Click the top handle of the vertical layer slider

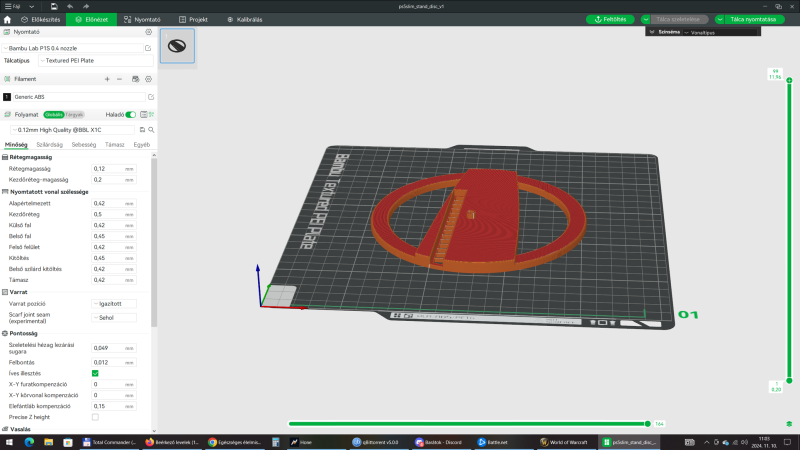[x=789, y=80]
